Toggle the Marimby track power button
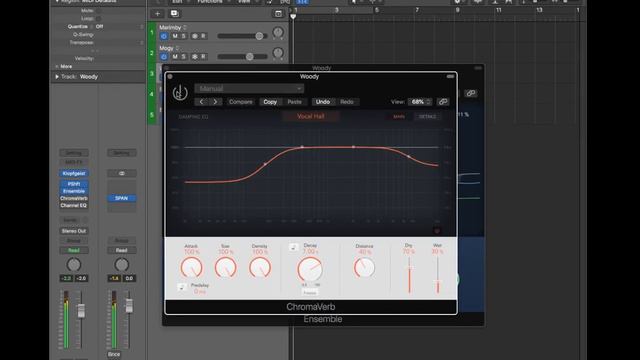The height and width of the screenshot is (360, 640). click(164, 36)
